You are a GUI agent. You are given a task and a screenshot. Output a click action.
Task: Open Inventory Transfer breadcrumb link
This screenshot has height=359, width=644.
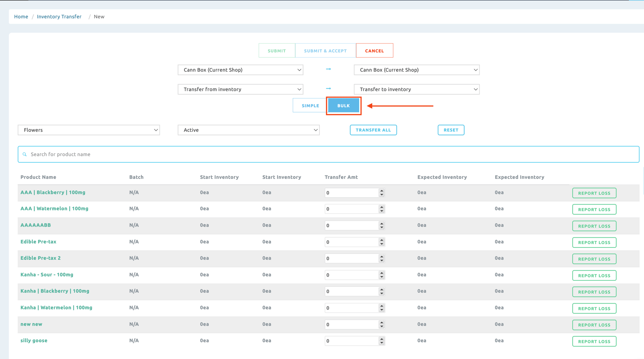coord(59,16)
